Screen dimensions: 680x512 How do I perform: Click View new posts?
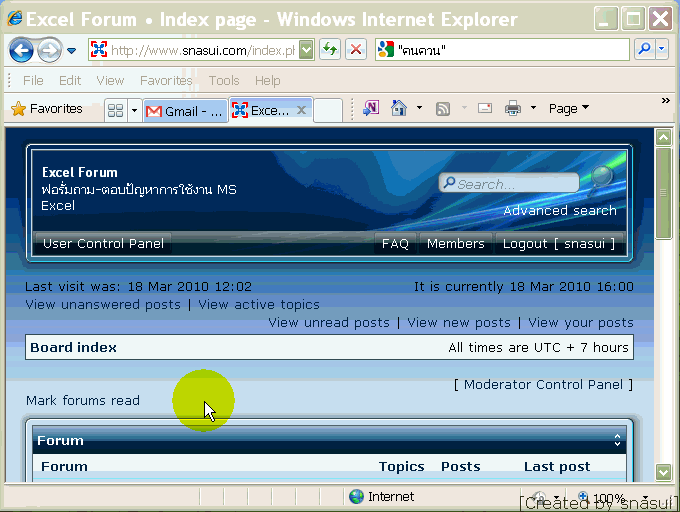tap(459, 323)
